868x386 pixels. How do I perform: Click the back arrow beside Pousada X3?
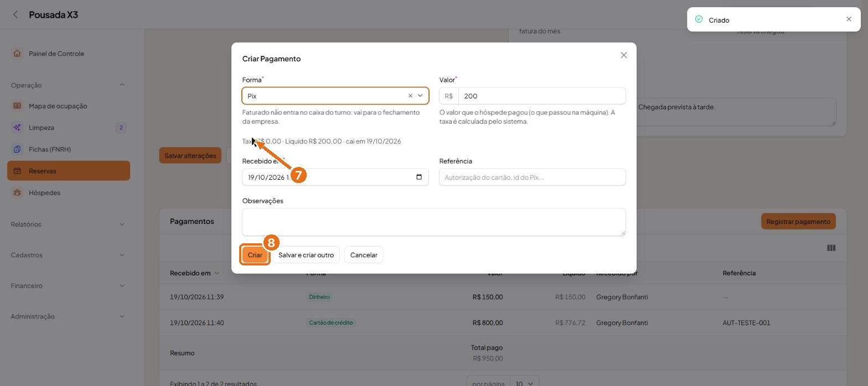15,15
